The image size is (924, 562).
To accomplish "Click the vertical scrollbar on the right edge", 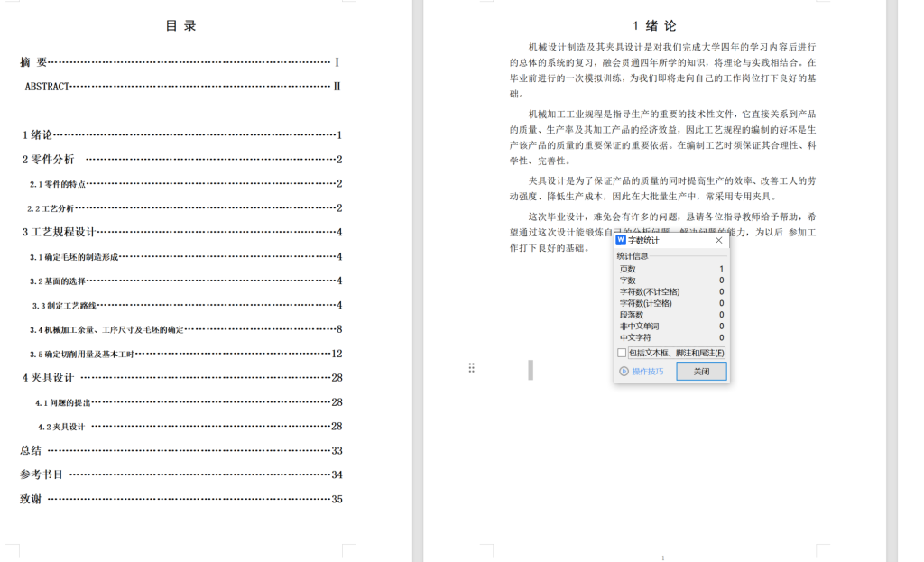I will click(x=892, y=271).
